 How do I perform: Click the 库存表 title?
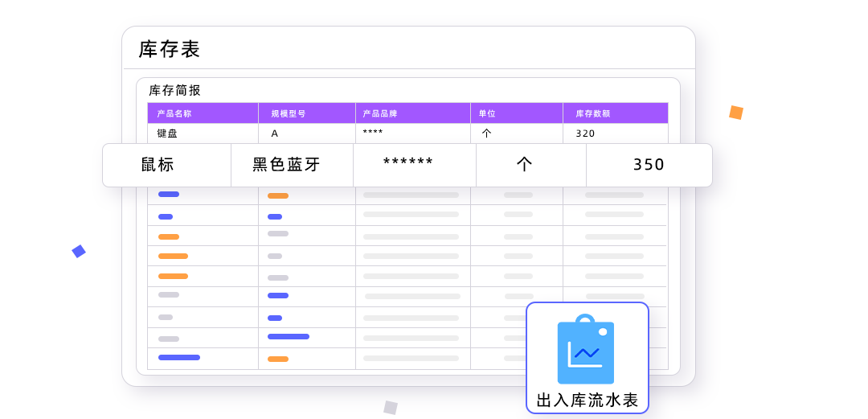tap(169, 49)
